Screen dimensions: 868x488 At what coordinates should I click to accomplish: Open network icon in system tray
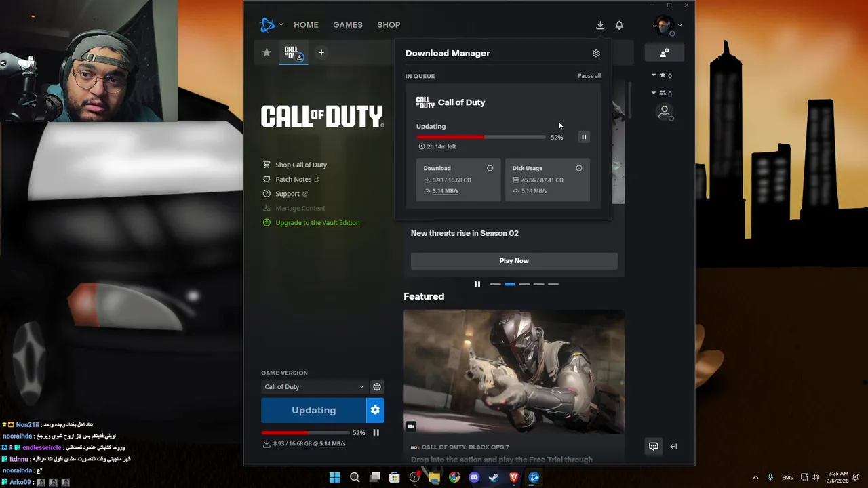pyautogui.click(x=804, y=477)
